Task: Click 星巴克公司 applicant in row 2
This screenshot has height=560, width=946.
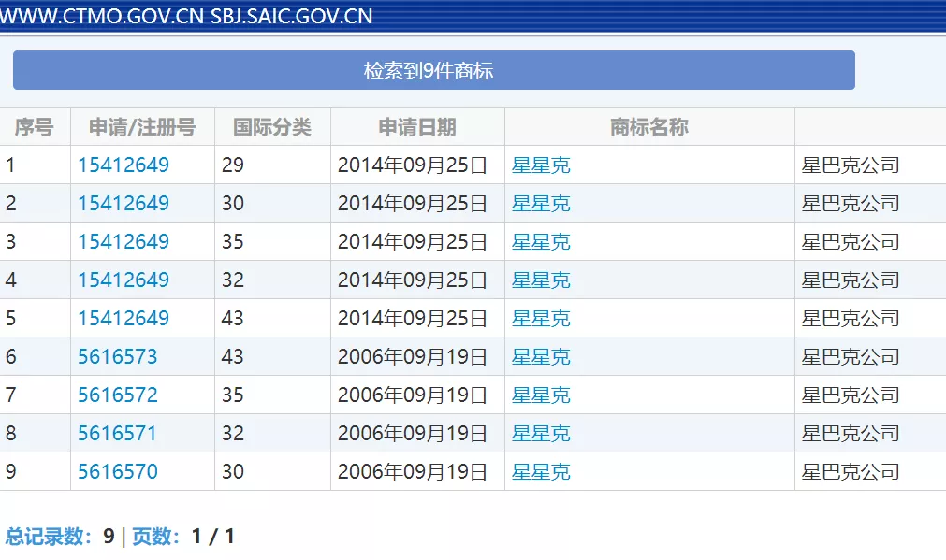Action: coord(851,203)
